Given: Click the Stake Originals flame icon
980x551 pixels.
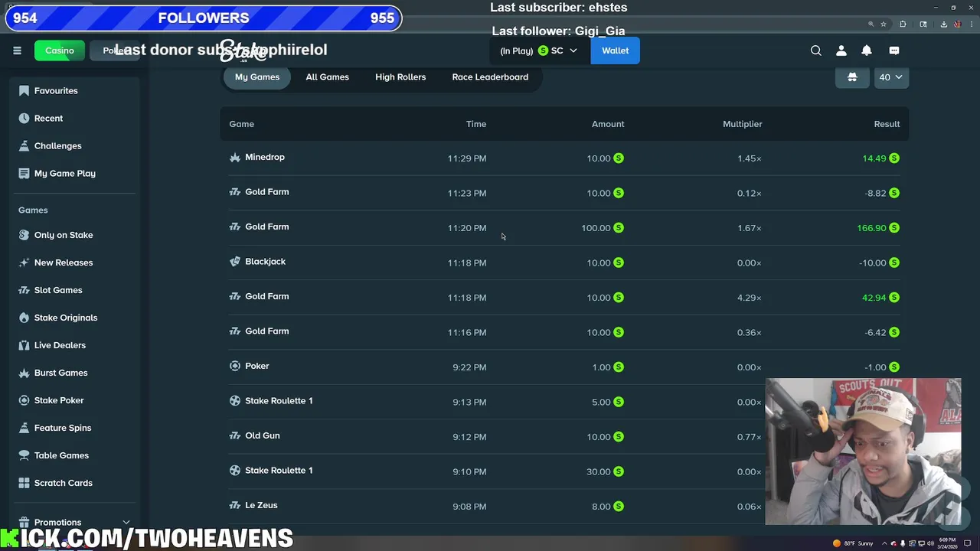Looking at the screenshot, I should (24, 318).
